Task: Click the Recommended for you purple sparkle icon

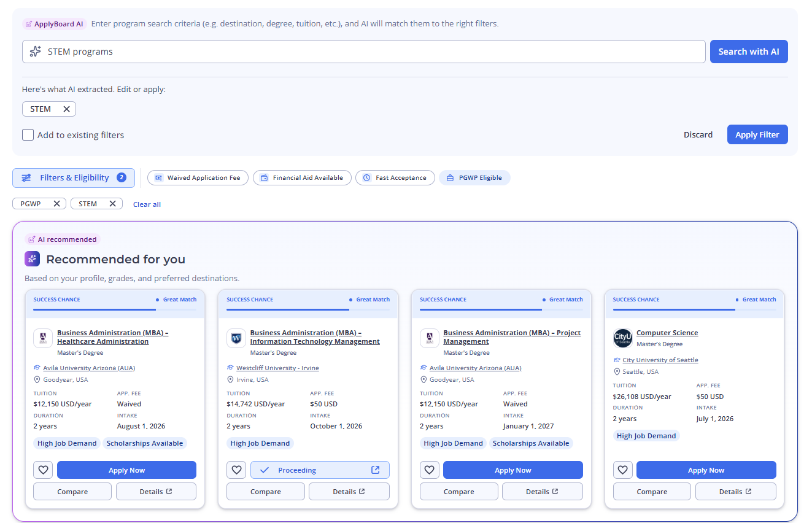Action: point(32,259)
